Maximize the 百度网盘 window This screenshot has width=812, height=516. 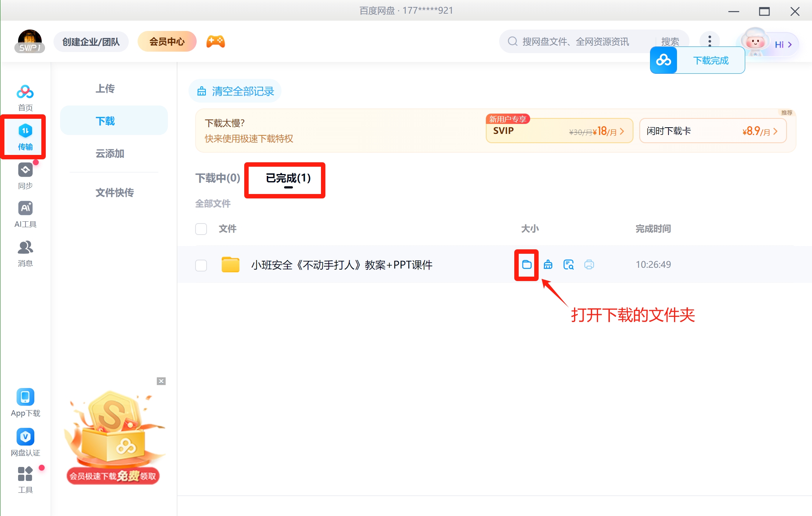764,11
